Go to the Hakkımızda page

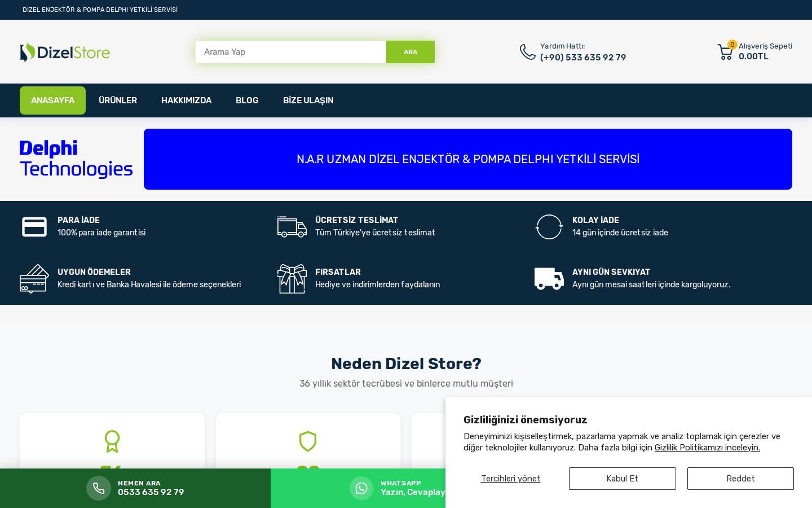coord(186,100)
